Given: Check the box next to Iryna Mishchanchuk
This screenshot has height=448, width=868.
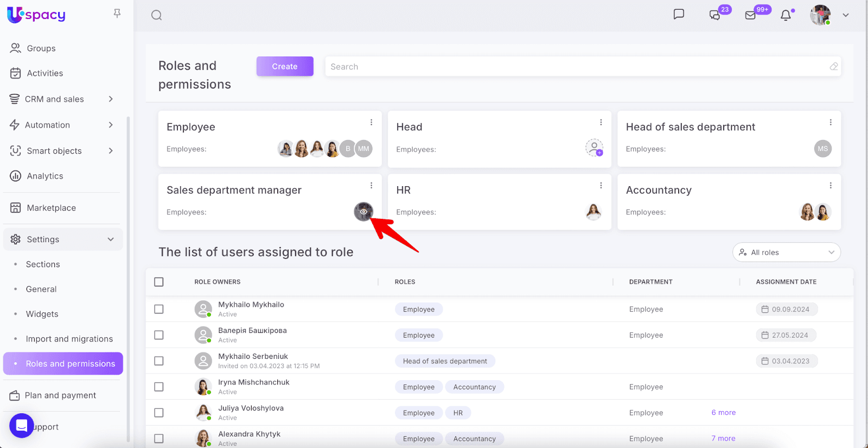Looking at the screenshot, I should pos(159,387).
